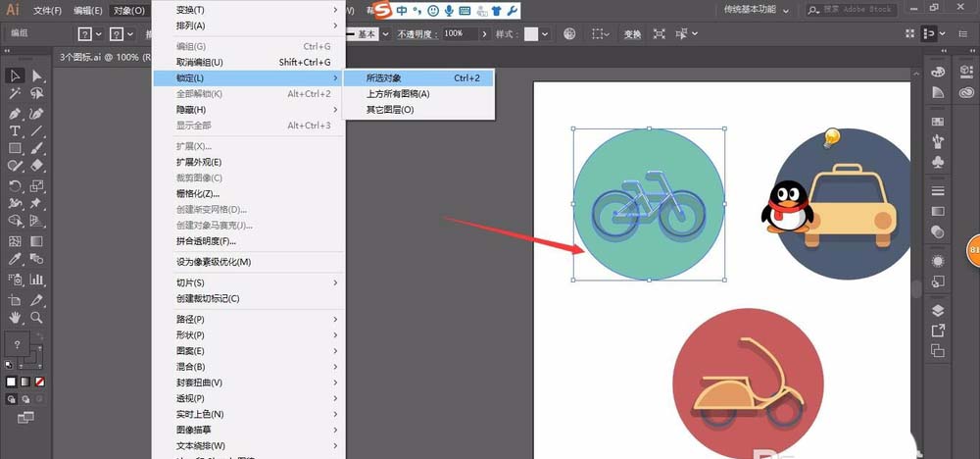The image size is (980, 459).
Task: Select the Type (T) tool
Action: (15, 131)
